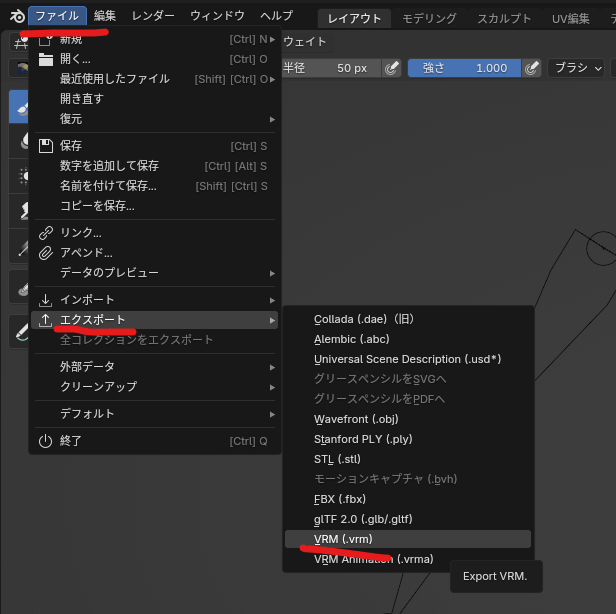Select the Draw weight paint tool
The height and width of the screenshot is (614, 616).
pyautogui.click(x=20, y=106)
